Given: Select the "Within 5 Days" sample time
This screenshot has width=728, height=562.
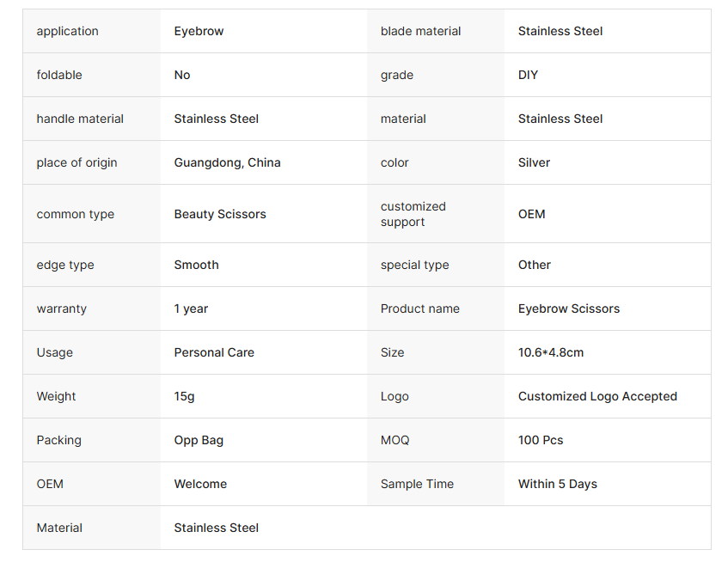Looking at the screenshot, I should [557, 484].
